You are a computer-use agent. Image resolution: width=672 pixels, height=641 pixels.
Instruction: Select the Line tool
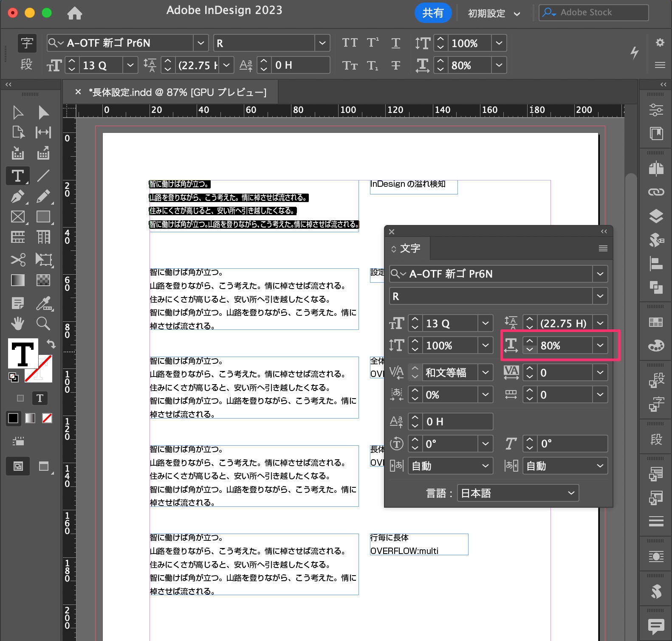(43, 175)
